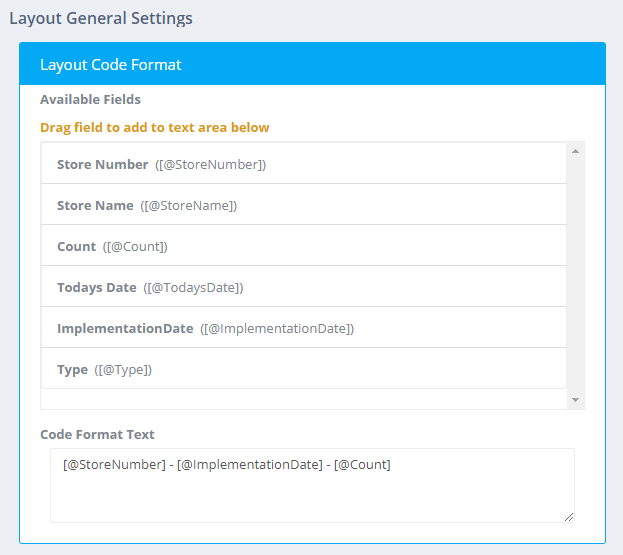Click the fields list scroll up arrow
The image size is (623, 555).
[575, 151]
